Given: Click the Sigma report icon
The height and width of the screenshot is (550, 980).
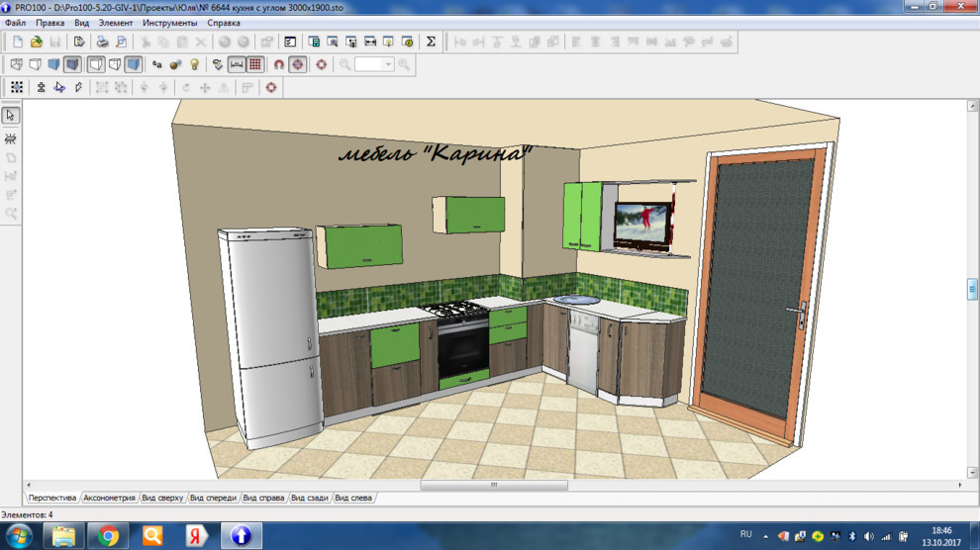Looking at the screenshot, I should 431,42.
